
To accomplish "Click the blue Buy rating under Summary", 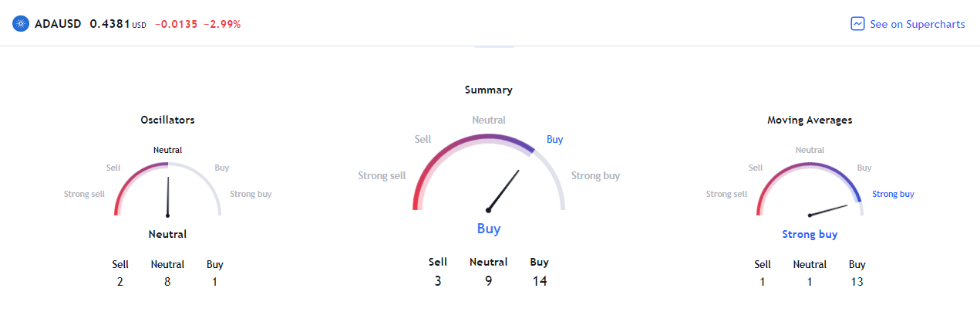I will pyautogui.click(x=488, y=229).
